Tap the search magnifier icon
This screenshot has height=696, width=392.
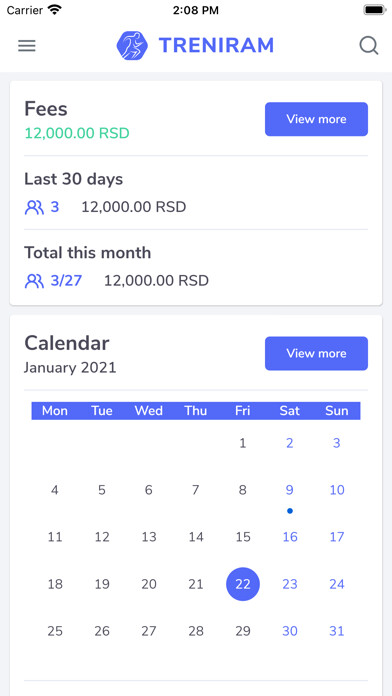tap(368, 46)
